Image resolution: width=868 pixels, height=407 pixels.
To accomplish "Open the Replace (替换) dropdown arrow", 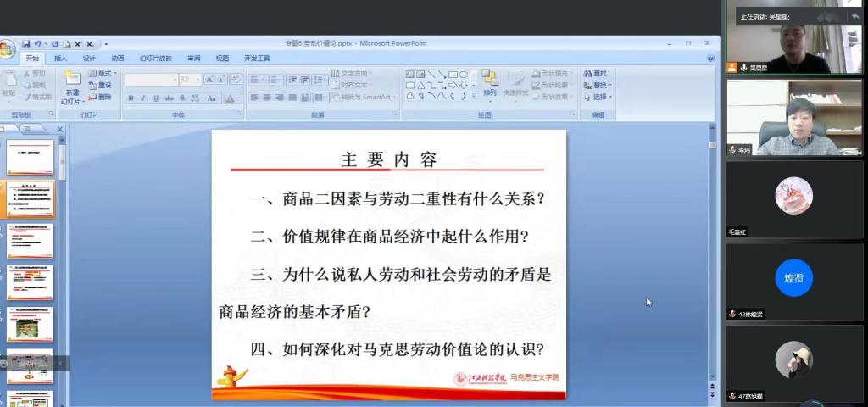I will tap(611, 85).
